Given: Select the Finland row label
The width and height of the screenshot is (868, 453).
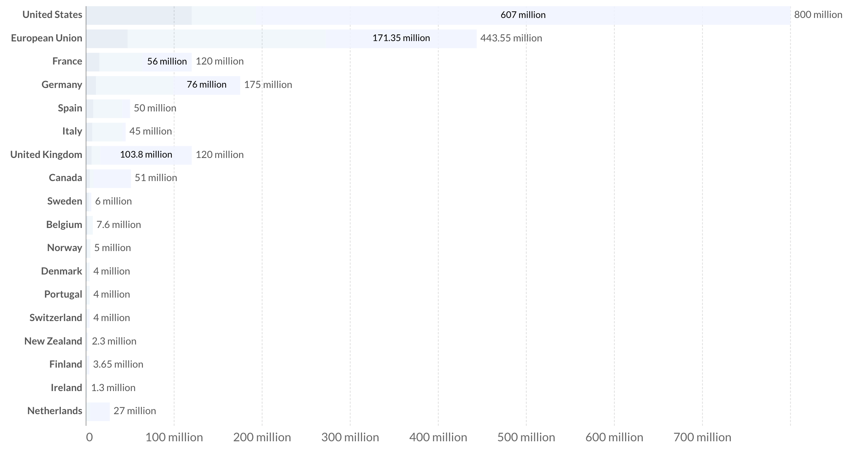Looking at the screenshot, I should [66, 364].
